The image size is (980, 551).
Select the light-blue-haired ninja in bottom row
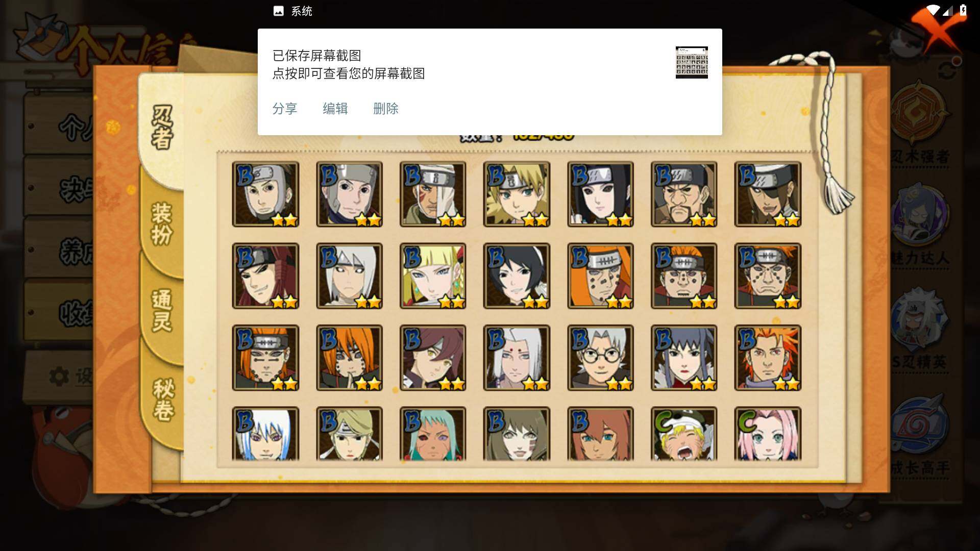click(265, 434)
